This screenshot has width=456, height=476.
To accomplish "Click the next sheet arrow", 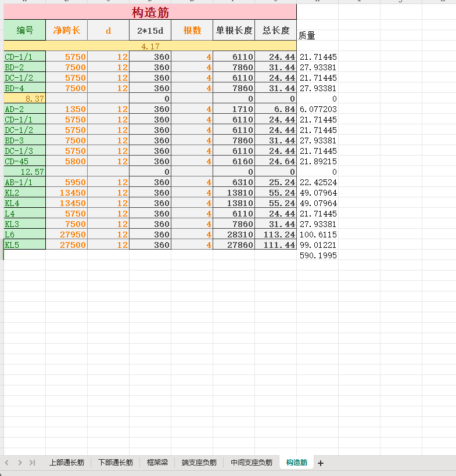I will pos(20,463).
